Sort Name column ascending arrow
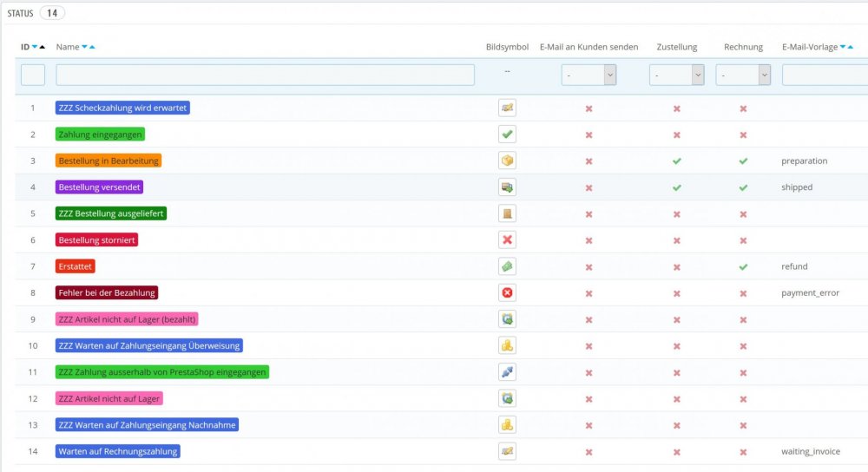 click(x=92, y=47)
